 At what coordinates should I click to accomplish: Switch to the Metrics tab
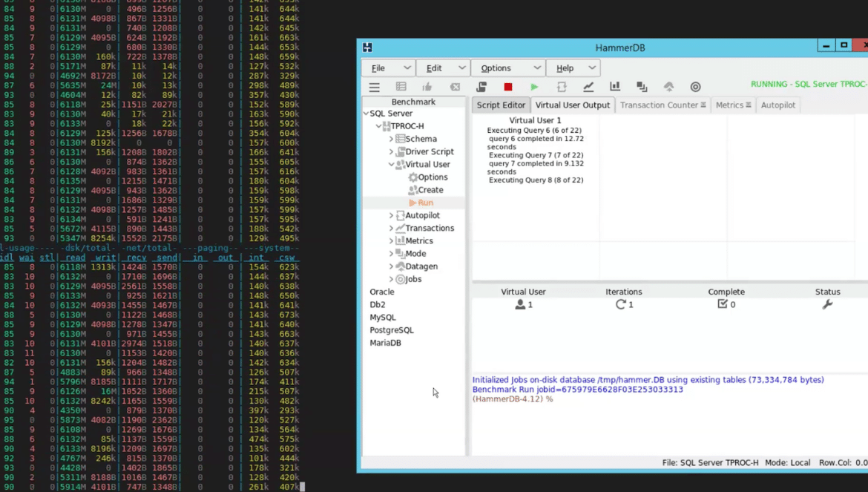tap(733, 105)
